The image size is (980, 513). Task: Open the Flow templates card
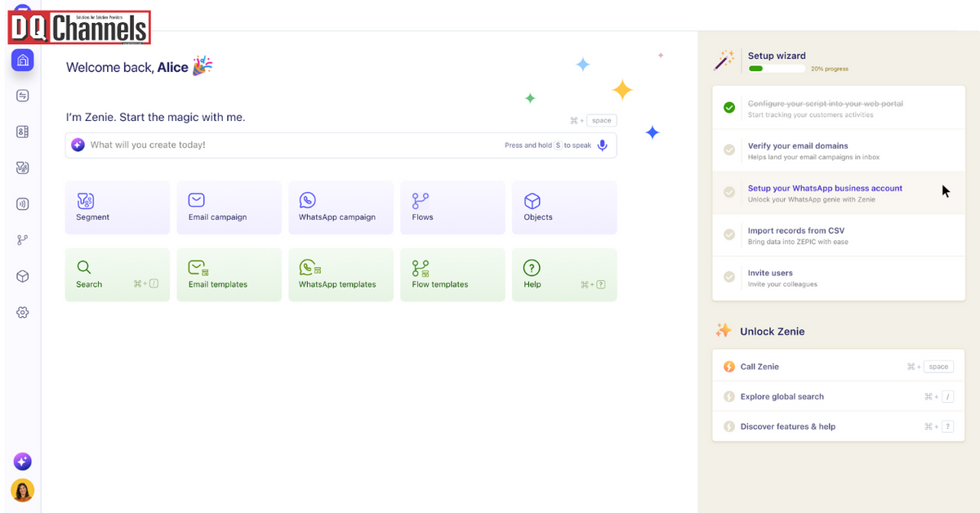pos(452,274)
